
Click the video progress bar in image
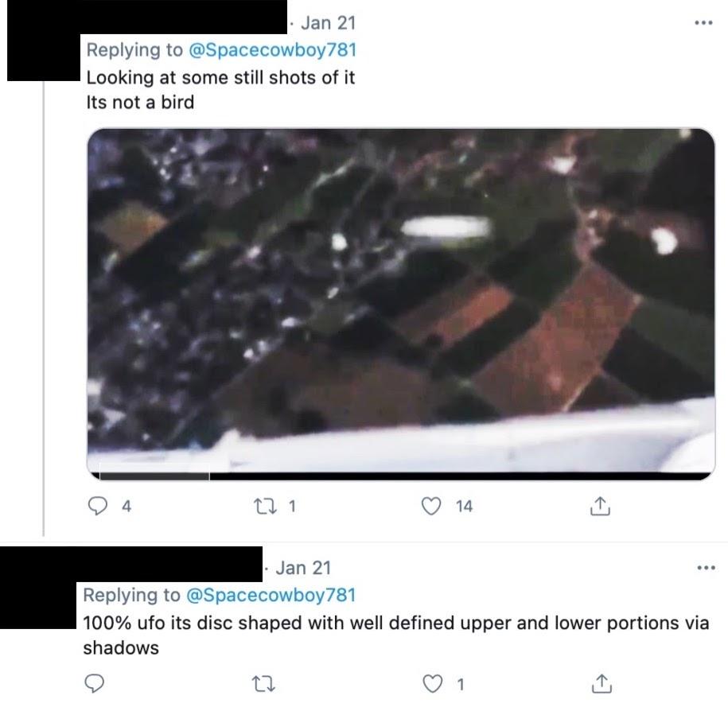[x=401, y=476]
